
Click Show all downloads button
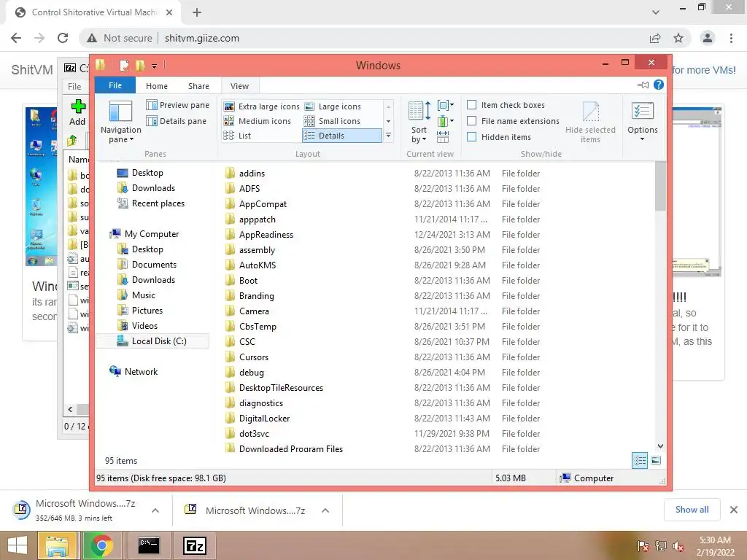tap(692, 510)
